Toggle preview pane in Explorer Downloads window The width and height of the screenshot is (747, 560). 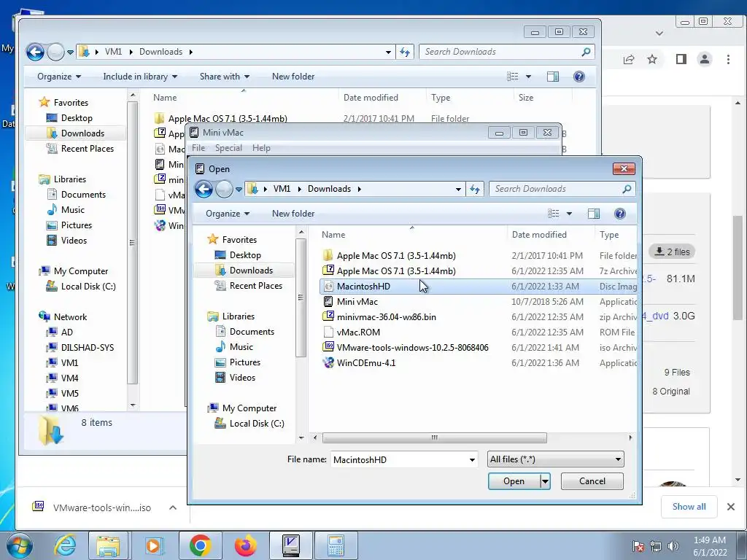coord(553,77)
